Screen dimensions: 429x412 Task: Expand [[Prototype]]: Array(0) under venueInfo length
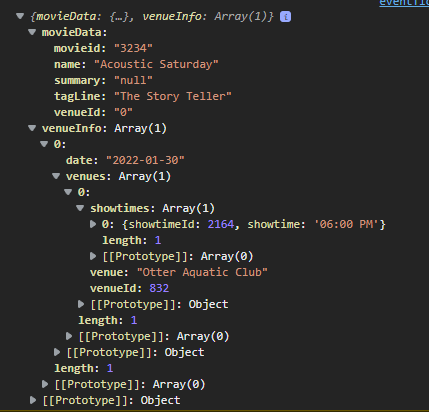point(45,384)
